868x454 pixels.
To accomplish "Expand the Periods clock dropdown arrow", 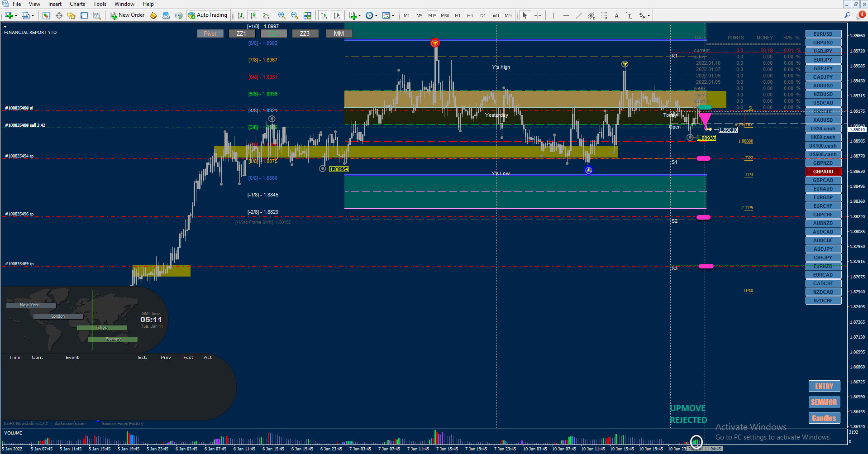I will [x=376, y=15].
